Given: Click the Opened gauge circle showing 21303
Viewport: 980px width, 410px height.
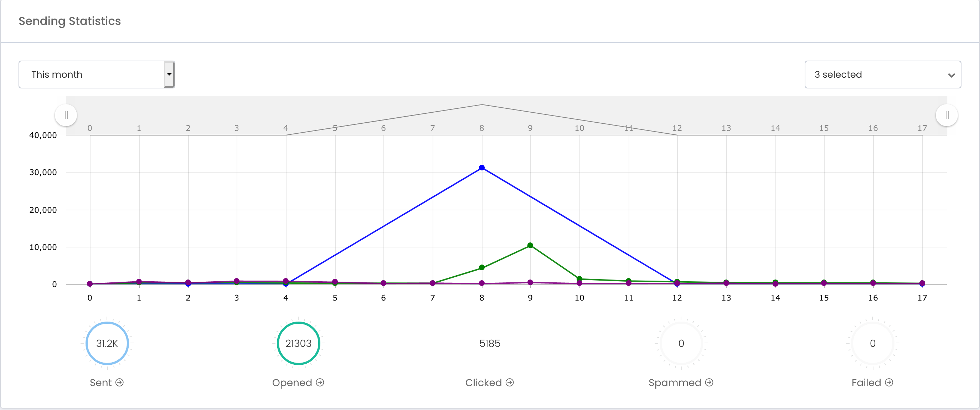Looking at the screenshot, I should click(299, 343).
